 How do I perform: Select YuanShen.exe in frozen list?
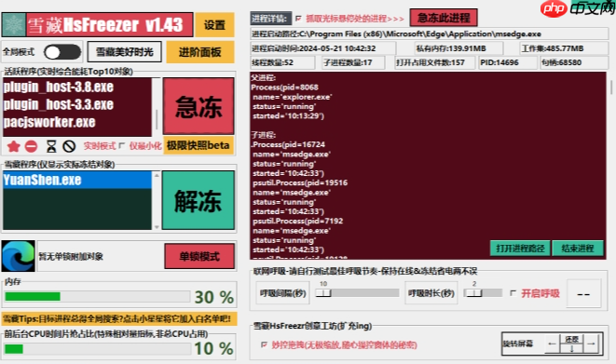coord(77,180)
